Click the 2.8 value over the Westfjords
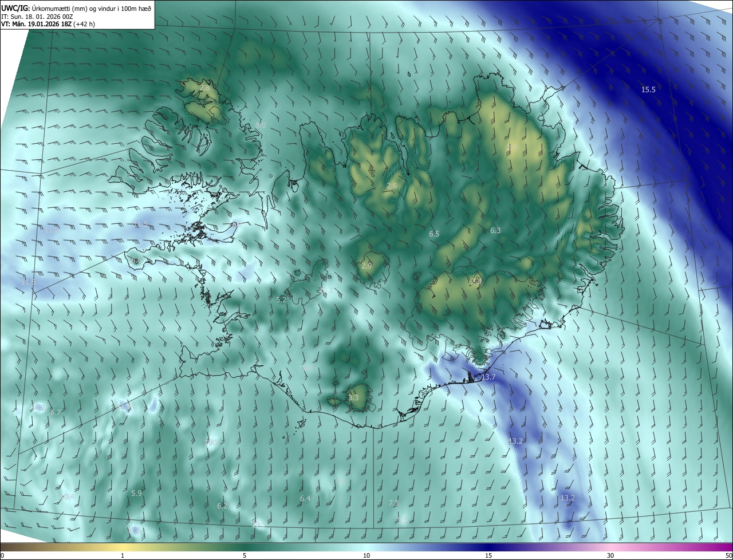 [204, 88]
